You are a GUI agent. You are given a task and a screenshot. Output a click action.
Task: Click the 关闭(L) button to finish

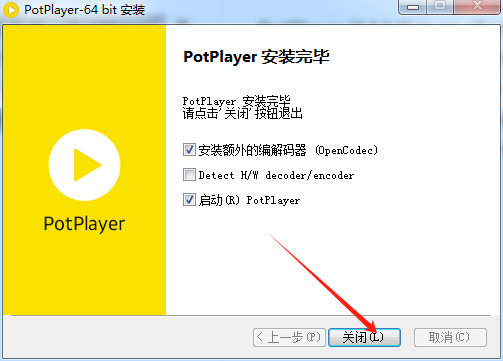click(364, 337)
